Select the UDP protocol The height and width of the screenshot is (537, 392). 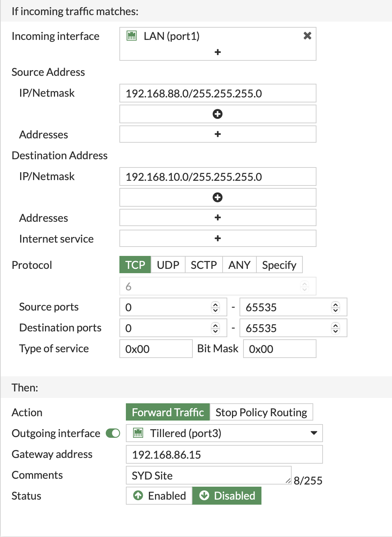pyautogui.click(x=168, y=265)
